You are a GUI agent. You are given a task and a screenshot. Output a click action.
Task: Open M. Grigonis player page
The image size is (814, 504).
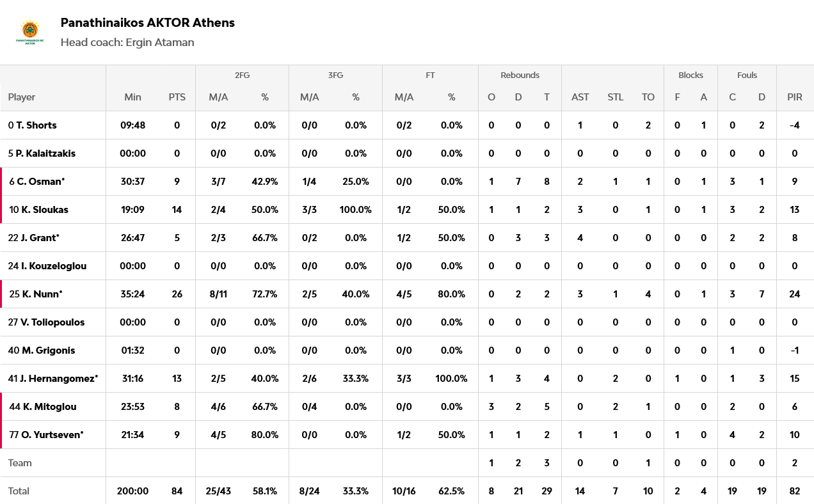click(47, 350)
